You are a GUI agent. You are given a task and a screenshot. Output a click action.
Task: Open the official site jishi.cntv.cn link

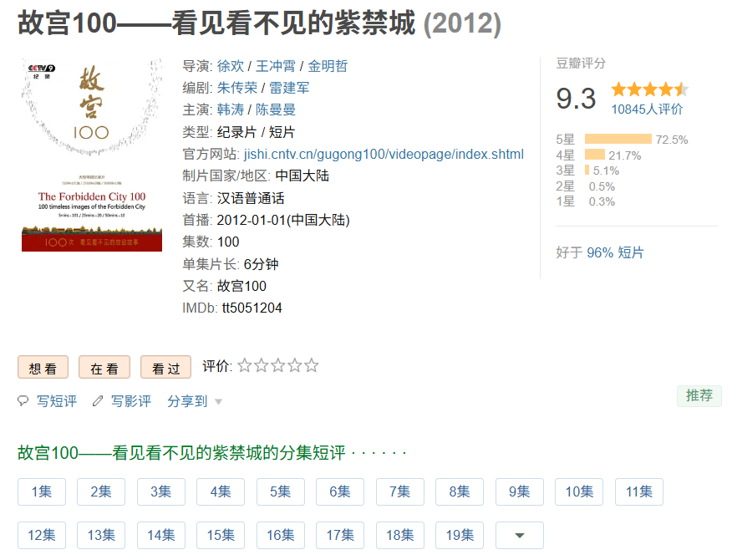[x=384, y=154]
